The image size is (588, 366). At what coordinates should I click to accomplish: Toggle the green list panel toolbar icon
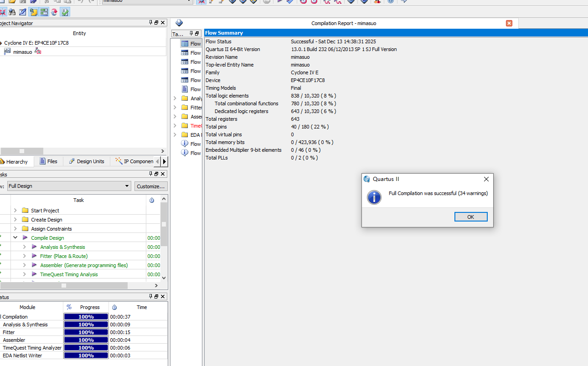pos(44,12)
